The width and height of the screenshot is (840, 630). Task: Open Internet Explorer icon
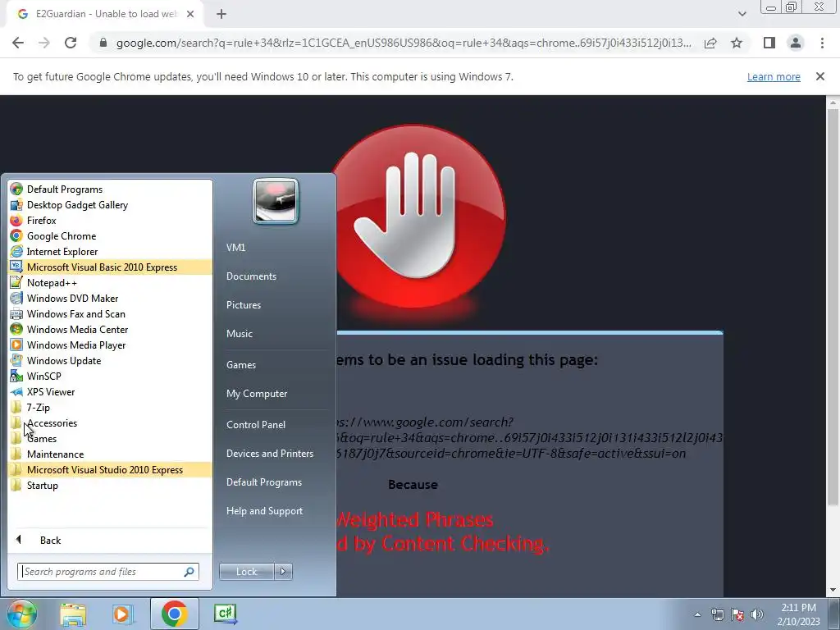16,251
